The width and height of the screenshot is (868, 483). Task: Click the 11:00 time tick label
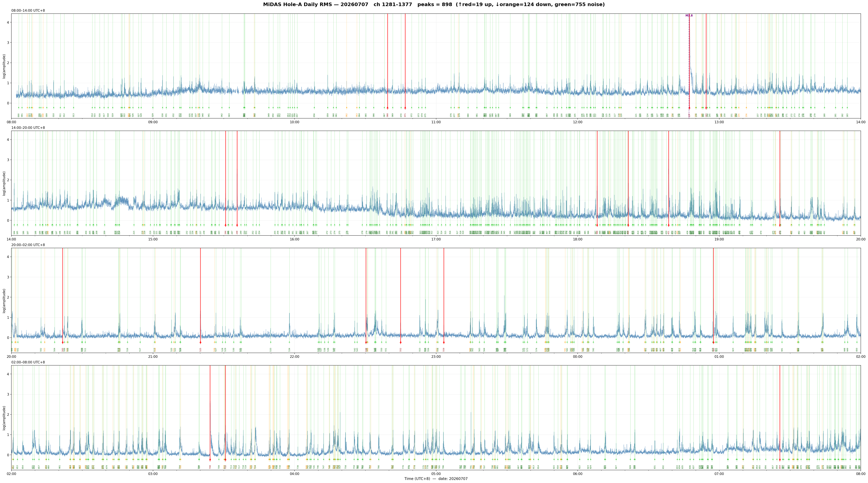(x=436, y=122)
